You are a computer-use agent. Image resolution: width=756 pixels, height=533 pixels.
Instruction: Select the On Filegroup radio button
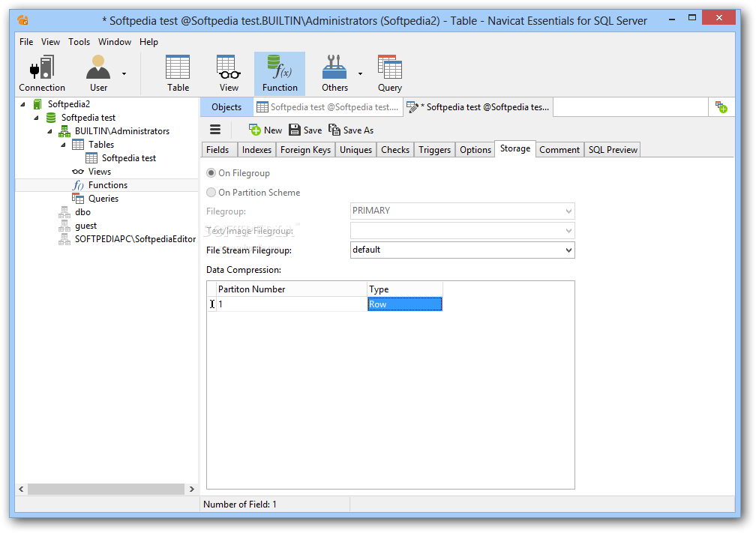211,173
